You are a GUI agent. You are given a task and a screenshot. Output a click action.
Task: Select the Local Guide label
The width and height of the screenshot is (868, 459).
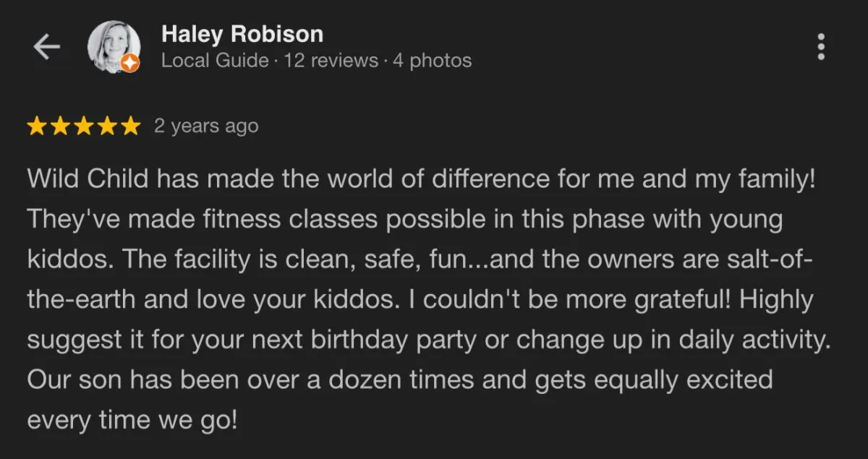pyautogui.click(x=215, y=61)
